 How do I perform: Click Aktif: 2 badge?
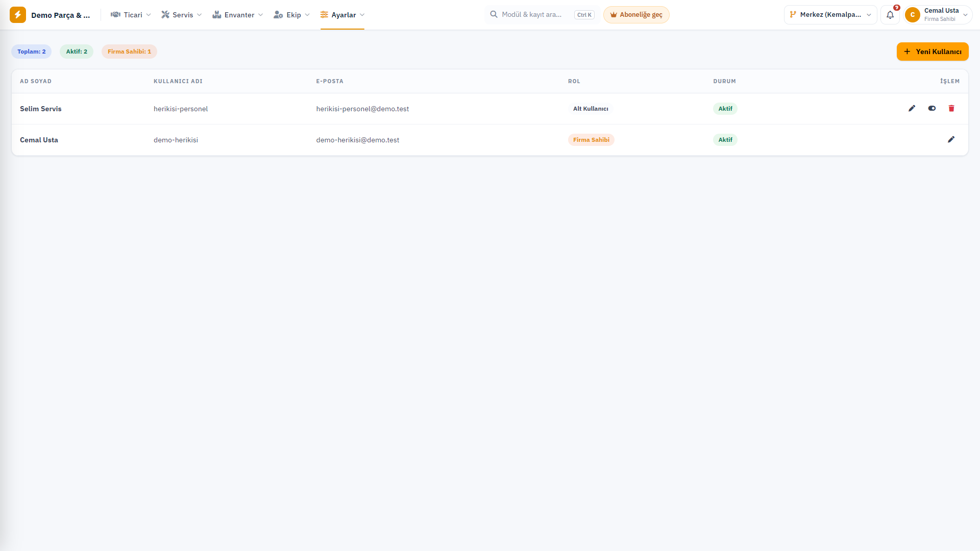point(77,52)
